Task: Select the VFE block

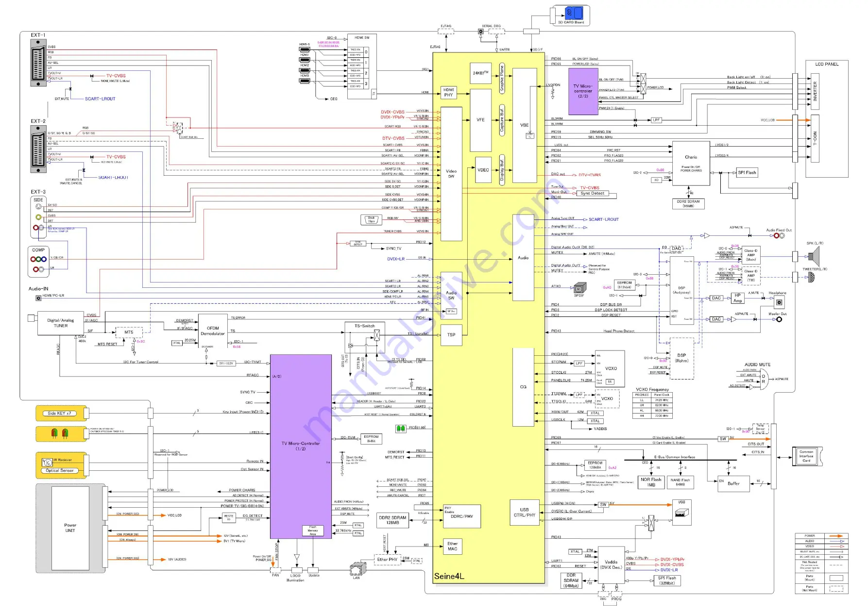Action: (480, 120)
